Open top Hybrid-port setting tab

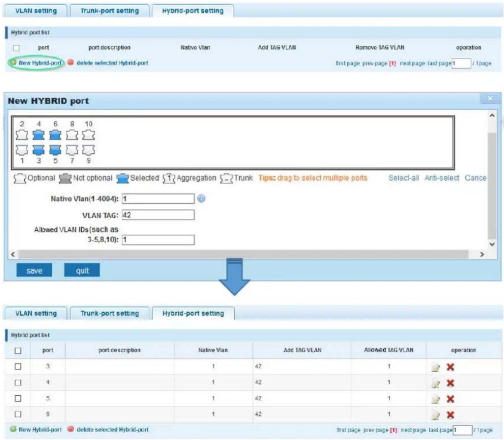[193, 11]
